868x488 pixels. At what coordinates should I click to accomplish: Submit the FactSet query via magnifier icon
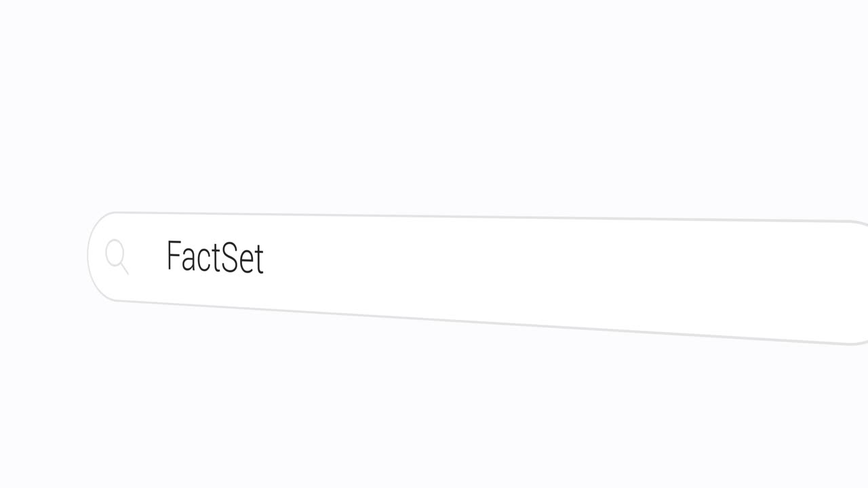(117, 256)
